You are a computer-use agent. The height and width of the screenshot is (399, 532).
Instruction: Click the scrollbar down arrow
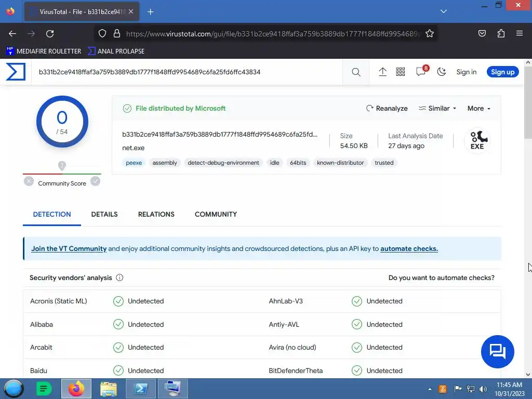tap(528, 375)
